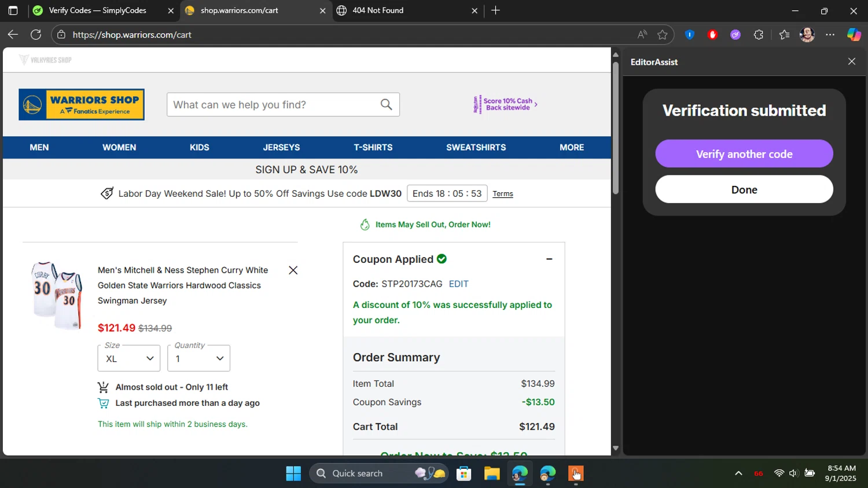Open the T-SHIRTS menu category
Image resolution: width=868 pixels, height=488 pixels.
pyautogui.click(x=373, y=148)
